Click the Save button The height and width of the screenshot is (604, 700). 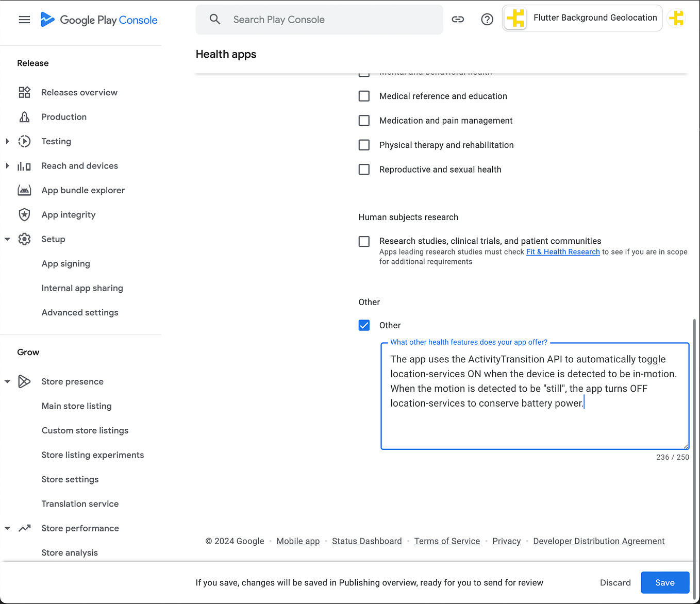click(665, 582)
